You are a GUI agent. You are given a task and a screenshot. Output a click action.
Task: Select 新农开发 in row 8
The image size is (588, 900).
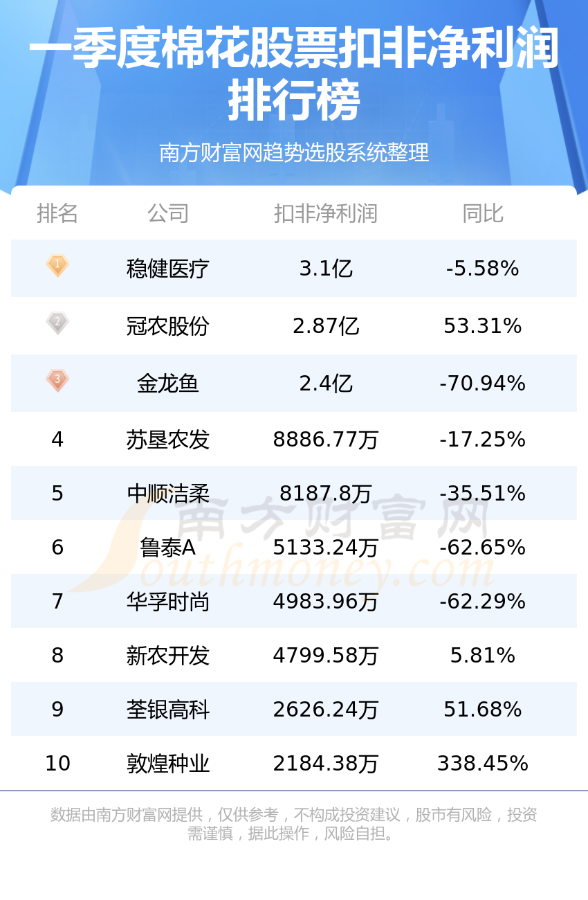pyautogui.click(x=168, y=656)
